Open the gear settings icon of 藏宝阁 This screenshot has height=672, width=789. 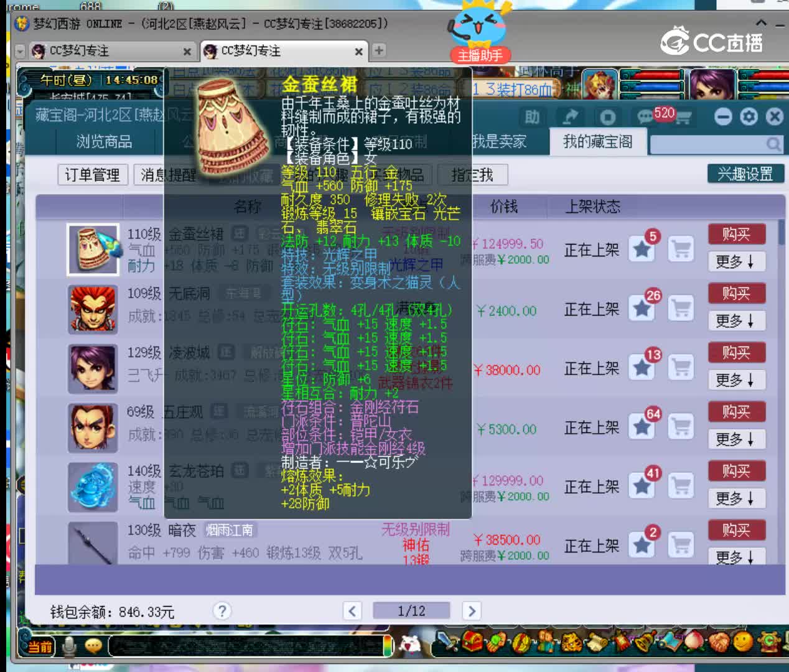[x=749, y=116]
